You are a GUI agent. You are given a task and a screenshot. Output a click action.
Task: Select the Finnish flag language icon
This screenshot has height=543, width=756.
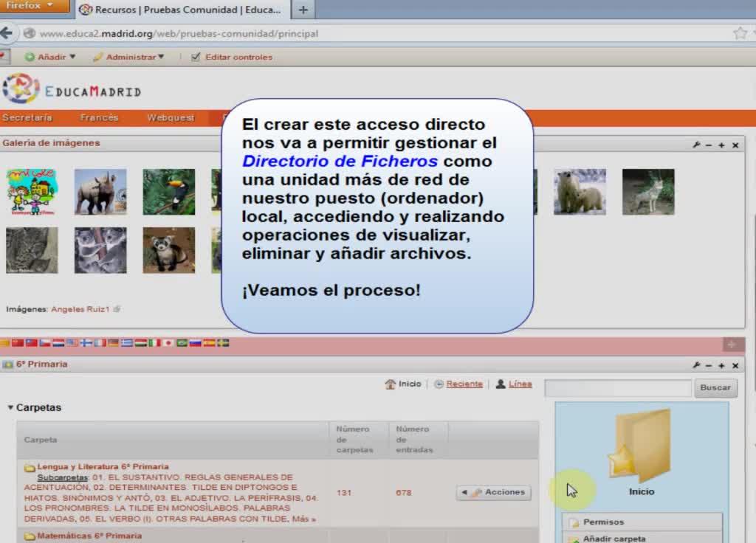[86, 343]
